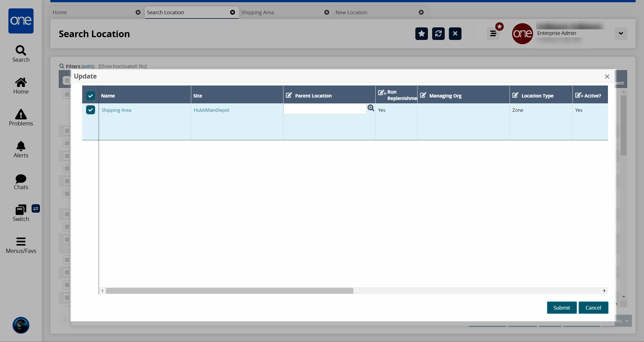The width and height of the screenshot is (644, 342).
Task: Click the Alerts icon in left sidebar
Action: (x=20, y=149)
